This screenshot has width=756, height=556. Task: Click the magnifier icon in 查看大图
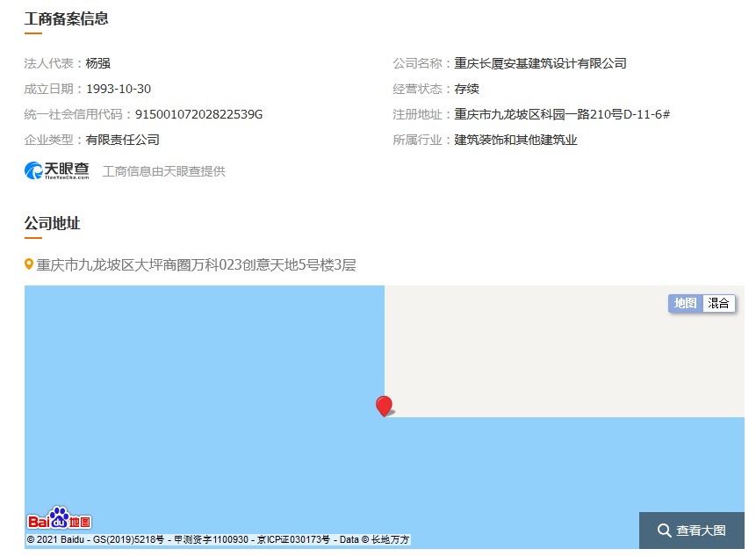pos(665,531)
